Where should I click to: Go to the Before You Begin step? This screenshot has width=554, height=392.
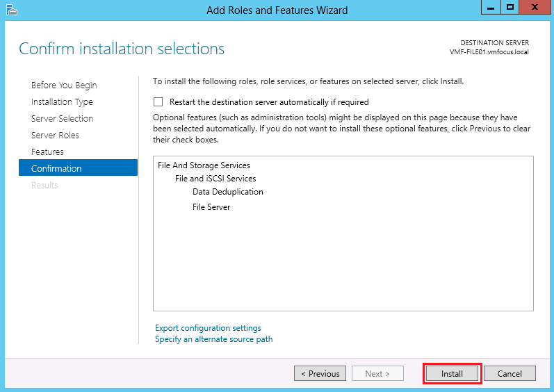(64, 85)
